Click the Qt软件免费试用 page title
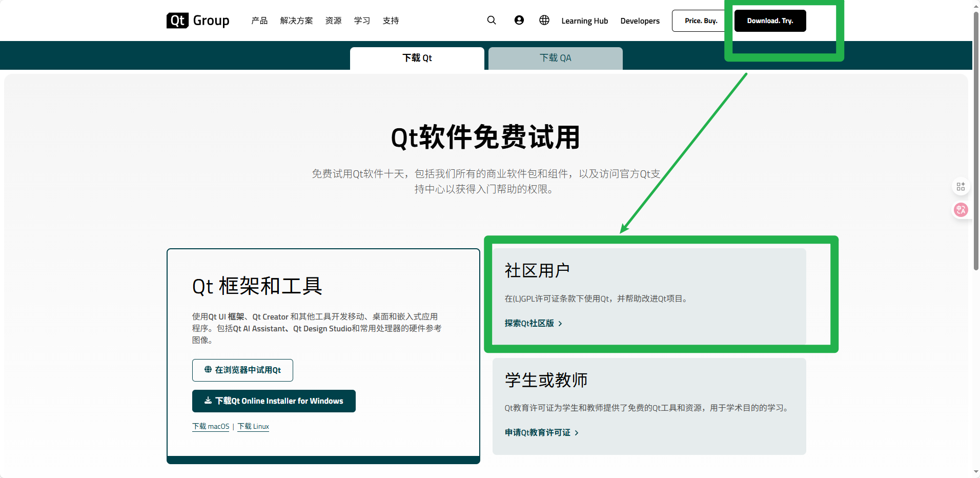The width and height of the screenshot is (980, 478). [x=485, y=137]
